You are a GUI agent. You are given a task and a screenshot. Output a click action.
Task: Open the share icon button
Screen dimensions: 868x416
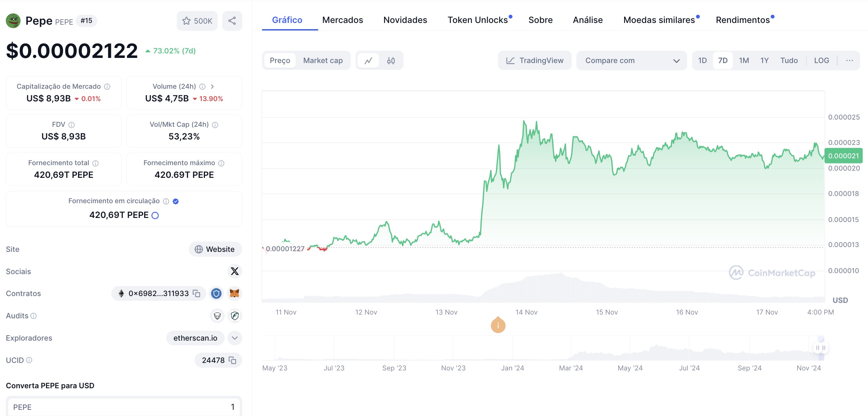pos(232,21)
